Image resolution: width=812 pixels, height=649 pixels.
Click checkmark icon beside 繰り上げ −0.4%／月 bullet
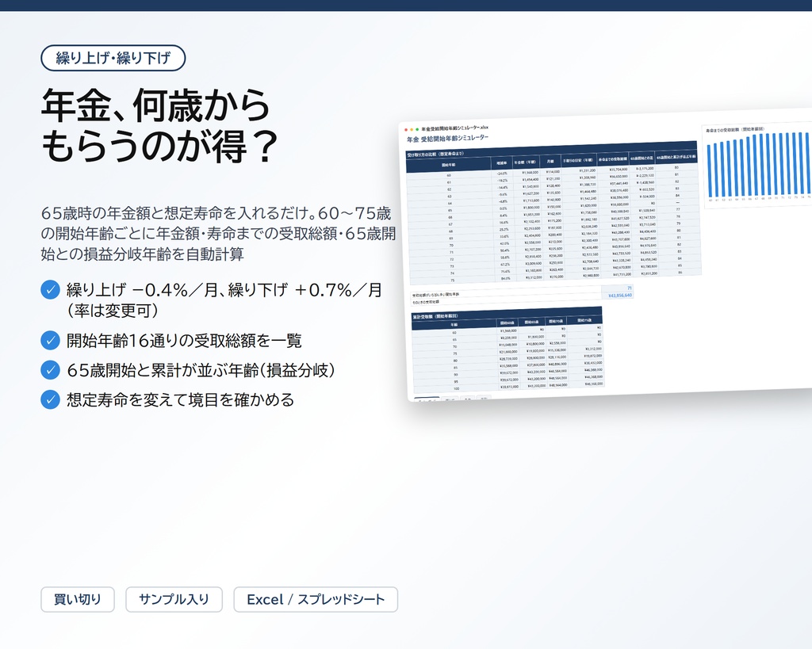50,290
